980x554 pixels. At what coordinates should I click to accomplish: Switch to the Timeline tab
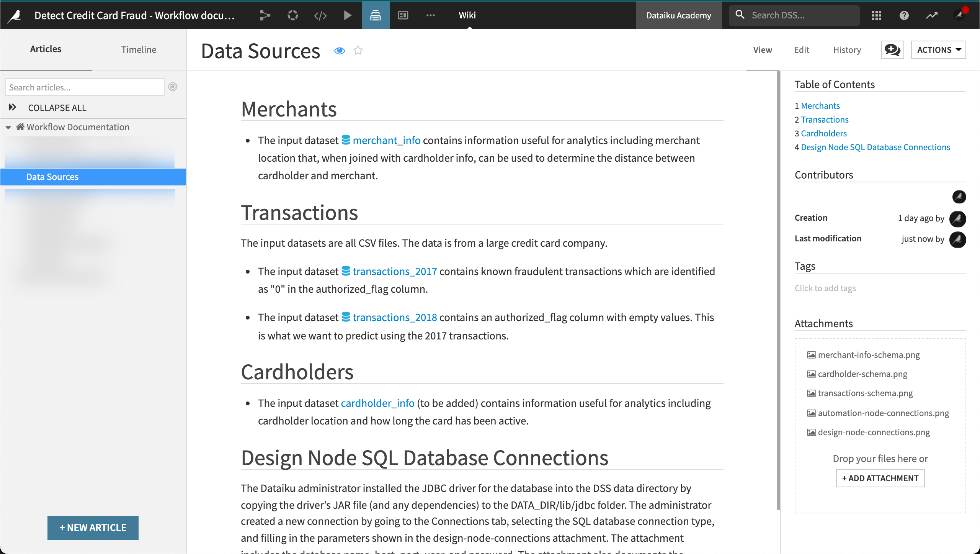[139, 49]
